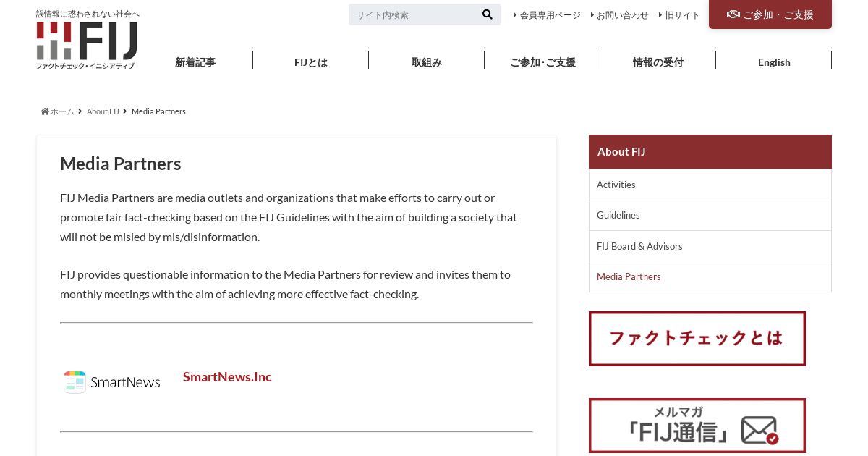Select 情報の受付 navigation item
This screenshot has width=868, height=456.
pyautogui.click(x=658, y=62)
